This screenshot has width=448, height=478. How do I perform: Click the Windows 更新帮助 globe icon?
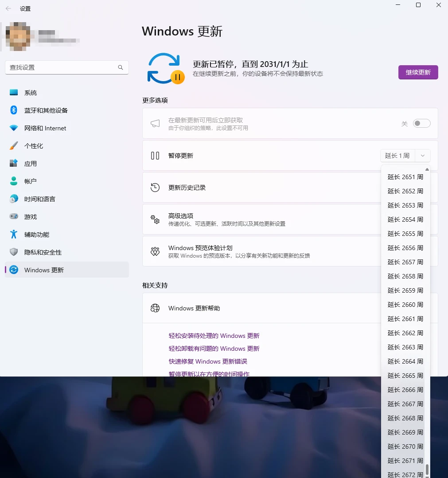(x=155, y=308)
